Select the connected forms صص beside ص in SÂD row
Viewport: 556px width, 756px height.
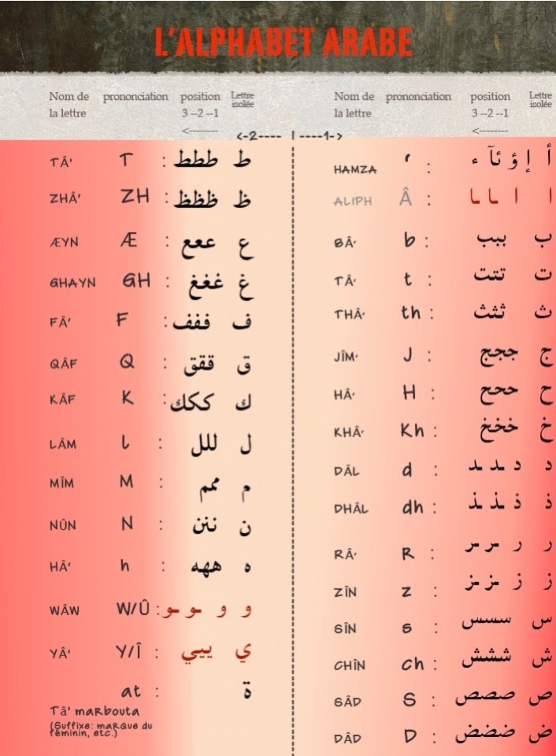pos(485,698)
